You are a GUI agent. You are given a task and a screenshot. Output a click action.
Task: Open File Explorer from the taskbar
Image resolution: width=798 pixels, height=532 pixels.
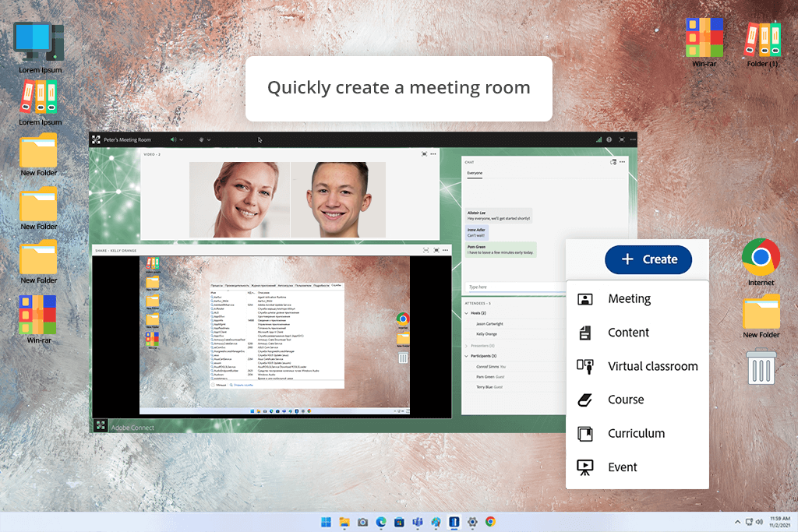344,522
